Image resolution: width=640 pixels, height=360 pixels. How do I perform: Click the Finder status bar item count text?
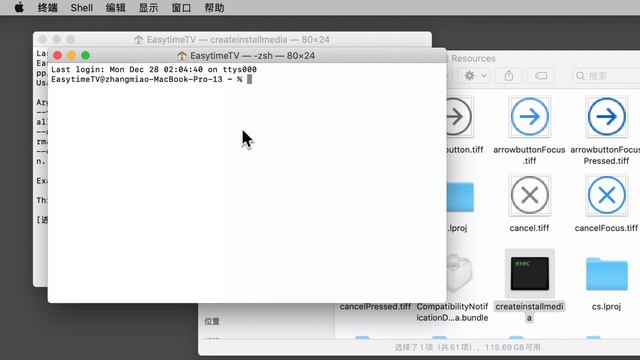coord(467,347)
